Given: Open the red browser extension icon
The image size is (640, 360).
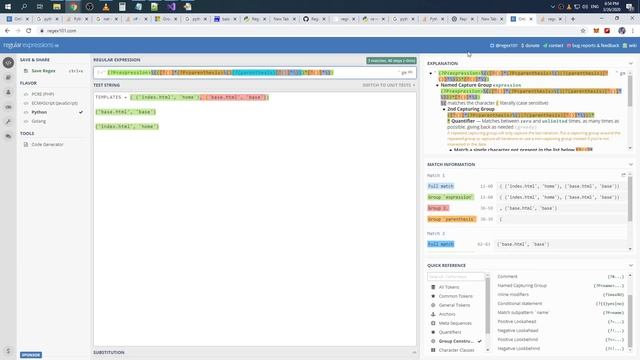Looking at the screenshot, I should 607,31.
